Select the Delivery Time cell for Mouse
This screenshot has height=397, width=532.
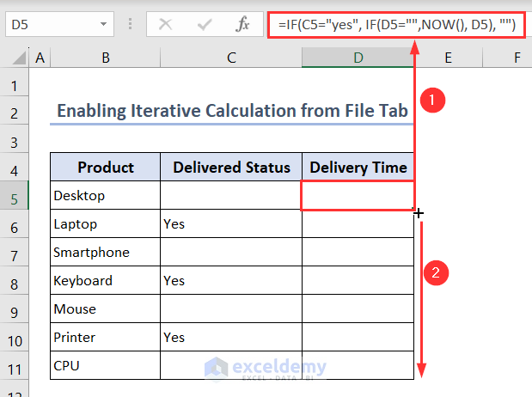click(x=358, y=308)
